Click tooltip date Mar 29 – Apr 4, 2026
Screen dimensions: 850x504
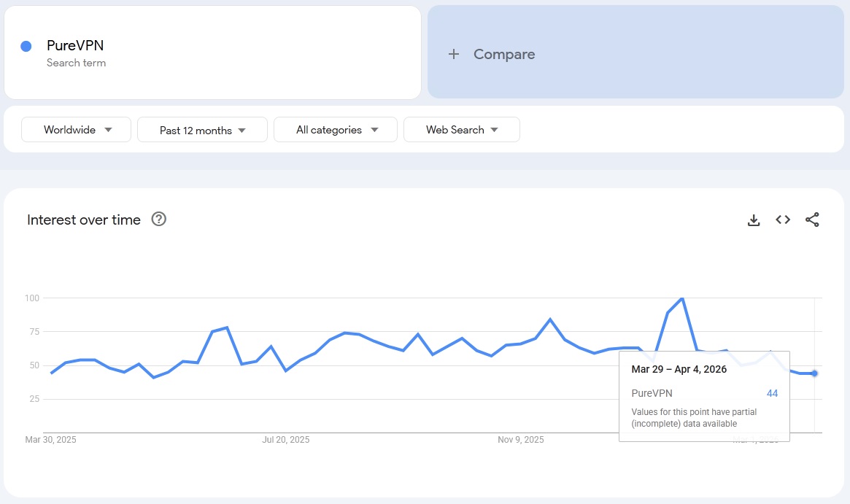tap(679, 369)
